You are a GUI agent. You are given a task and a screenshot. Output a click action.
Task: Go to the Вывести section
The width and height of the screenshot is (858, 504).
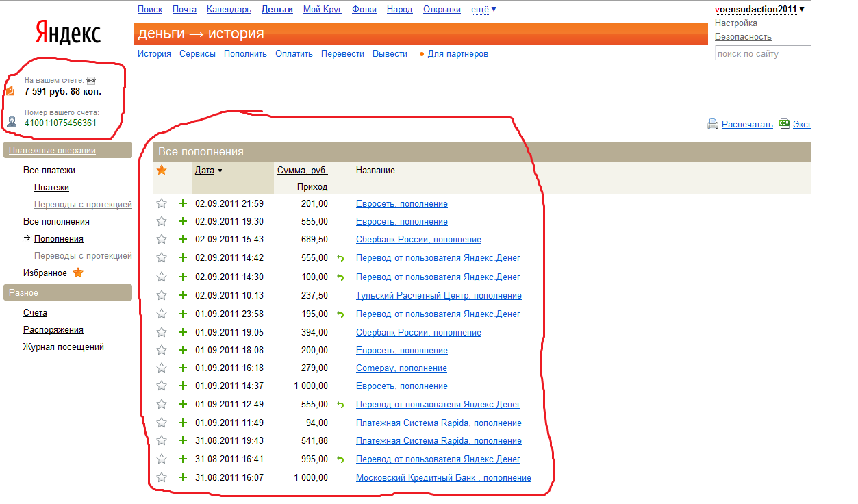(390, 54)
